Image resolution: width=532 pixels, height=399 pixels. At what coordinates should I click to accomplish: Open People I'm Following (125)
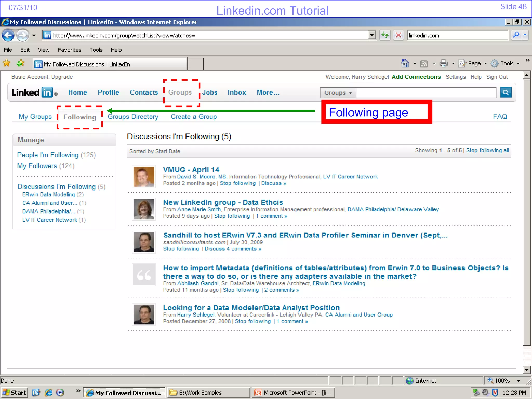click(x=56, y=155)
